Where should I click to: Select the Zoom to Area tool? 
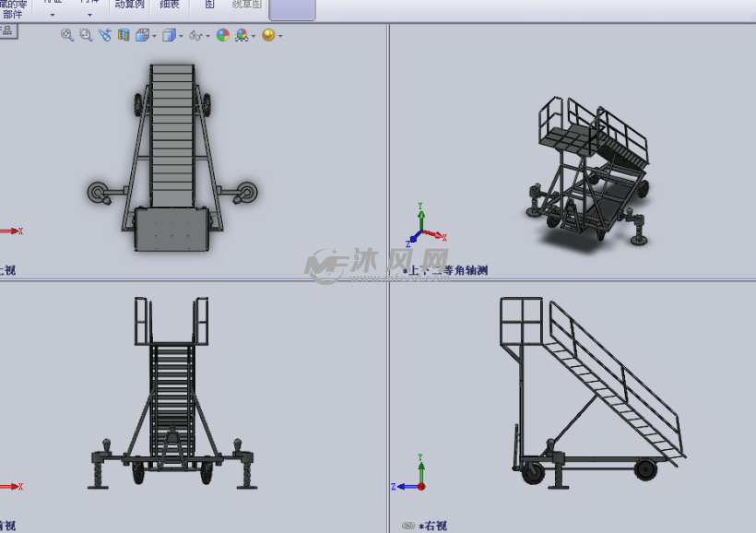click(x=86, y=35)
